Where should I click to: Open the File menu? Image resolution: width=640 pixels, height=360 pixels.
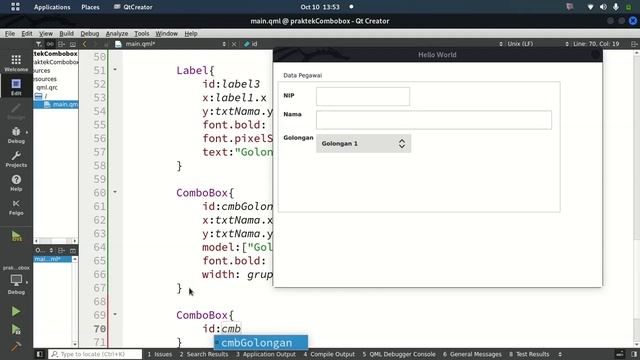click(10, 33)
